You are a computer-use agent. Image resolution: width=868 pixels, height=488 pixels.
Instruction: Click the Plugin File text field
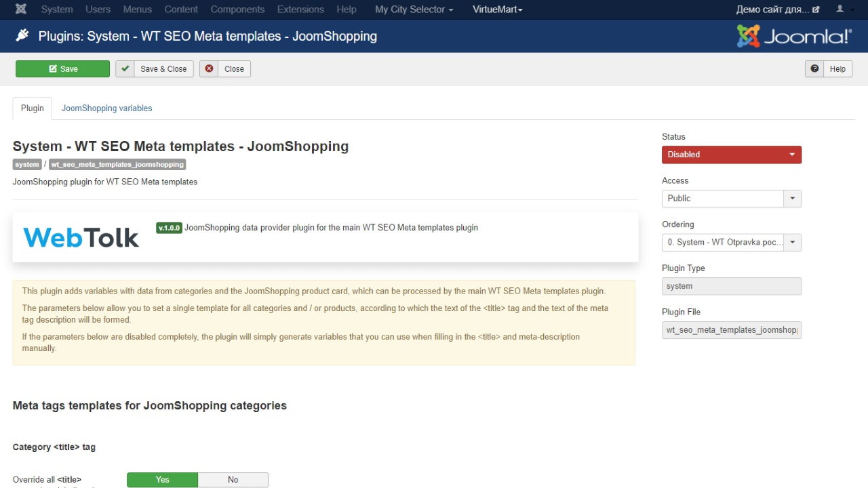(x=731, y=330)
